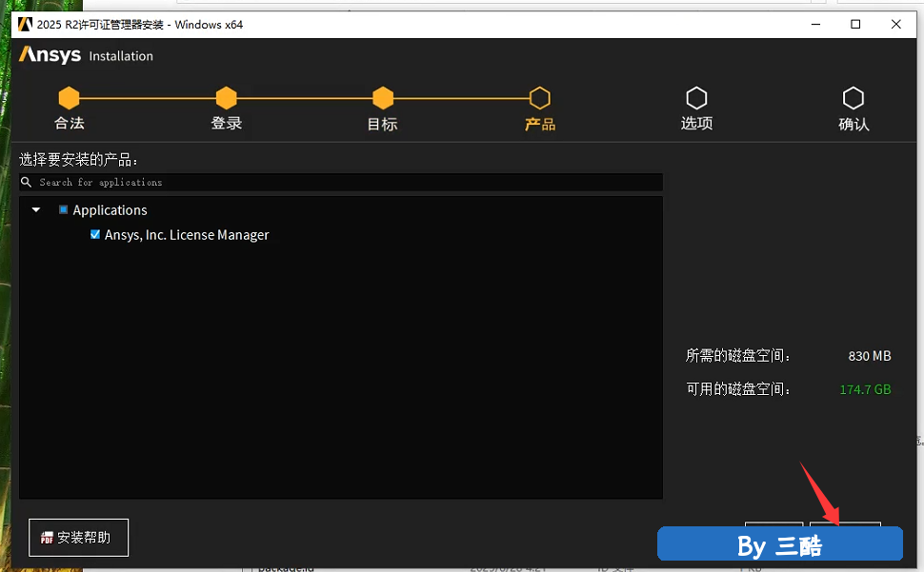Viewport: 924px width, 572px height.
Task: Click the 830 MB required space value
Action: pos(870,356)
